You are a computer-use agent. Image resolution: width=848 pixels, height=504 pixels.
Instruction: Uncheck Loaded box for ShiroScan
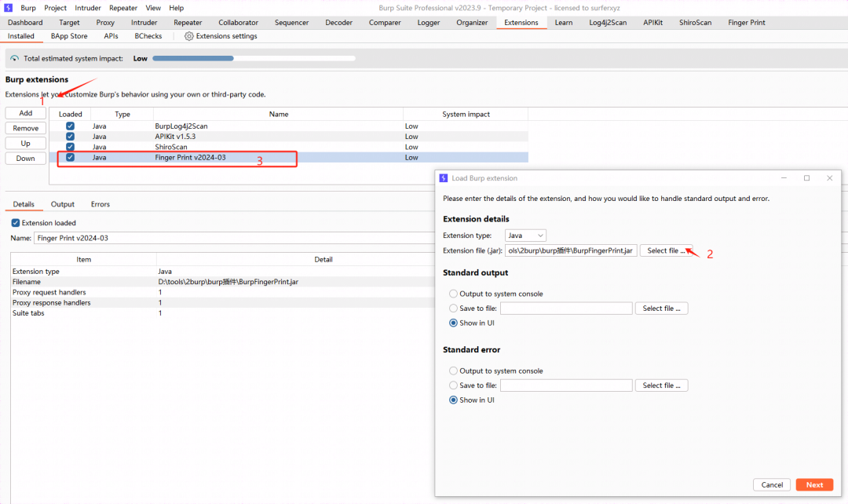click(71, 147)
